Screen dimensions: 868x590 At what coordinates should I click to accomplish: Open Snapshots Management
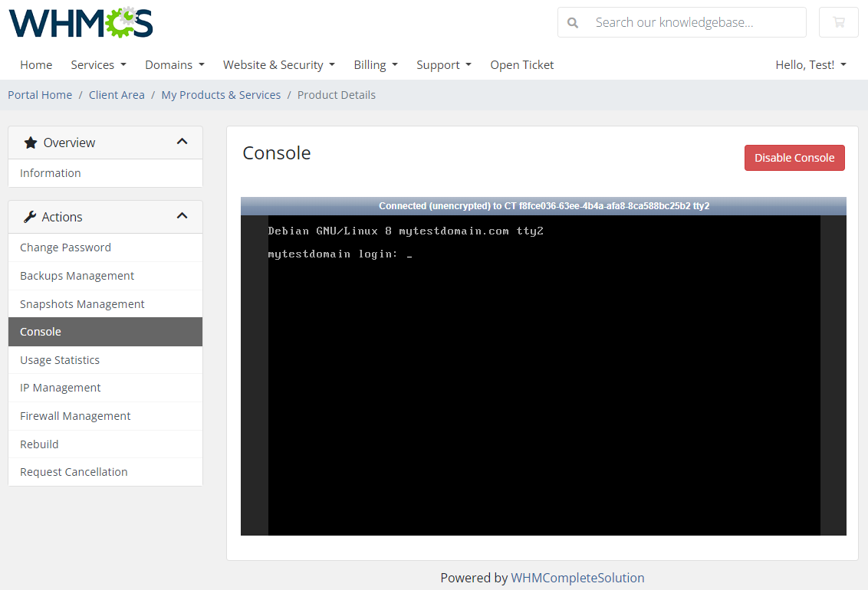[81, 303]
